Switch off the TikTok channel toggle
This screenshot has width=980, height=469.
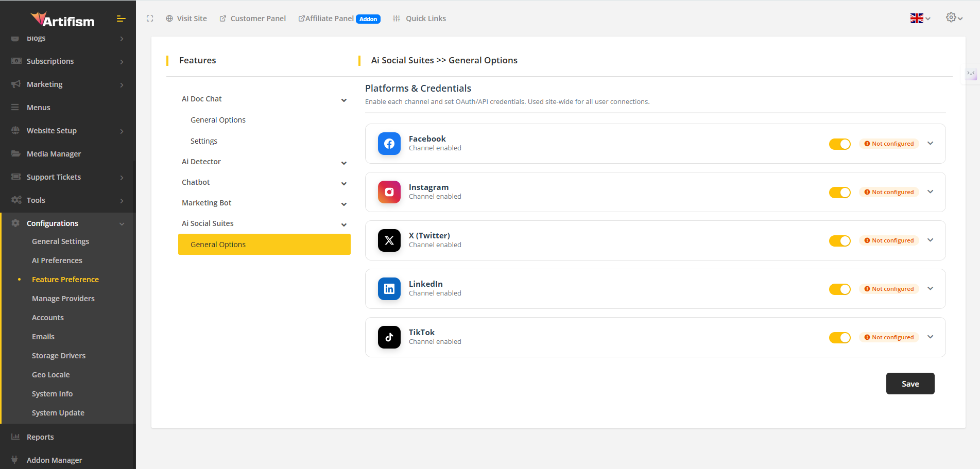pos(839,338)
